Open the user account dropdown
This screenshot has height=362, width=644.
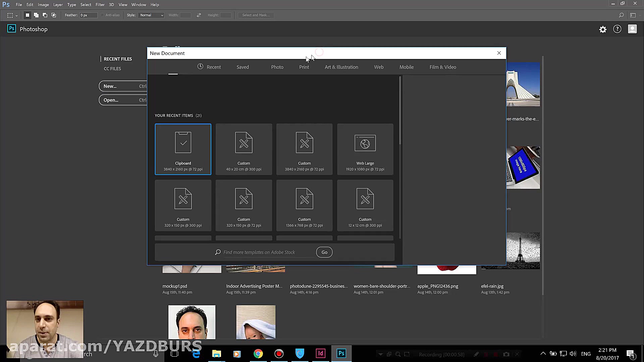click(x=632, y=29)
